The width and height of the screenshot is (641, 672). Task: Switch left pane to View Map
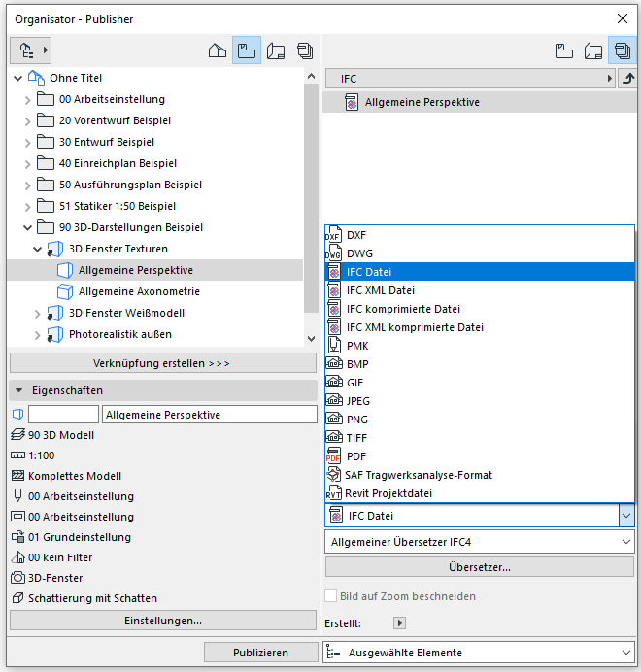pyautogui.click(x=247, y=50)
